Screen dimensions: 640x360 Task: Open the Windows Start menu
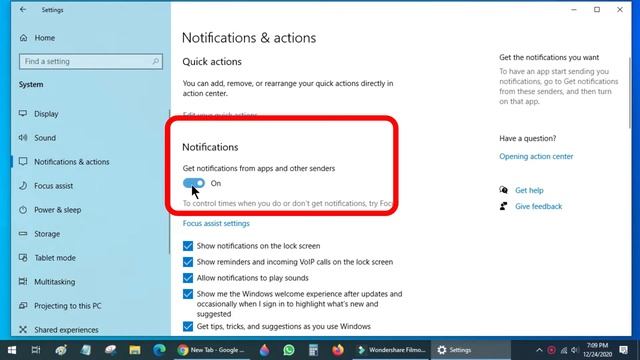point(12,350)
